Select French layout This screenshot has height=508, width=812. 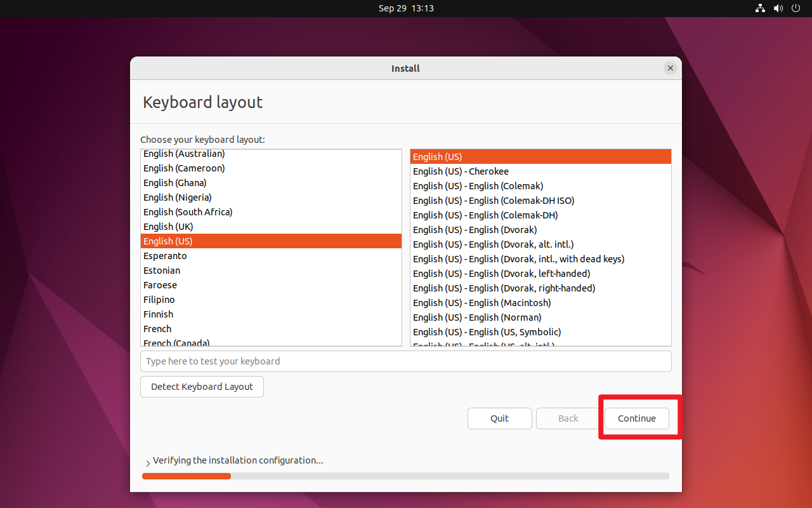[271, 329]
